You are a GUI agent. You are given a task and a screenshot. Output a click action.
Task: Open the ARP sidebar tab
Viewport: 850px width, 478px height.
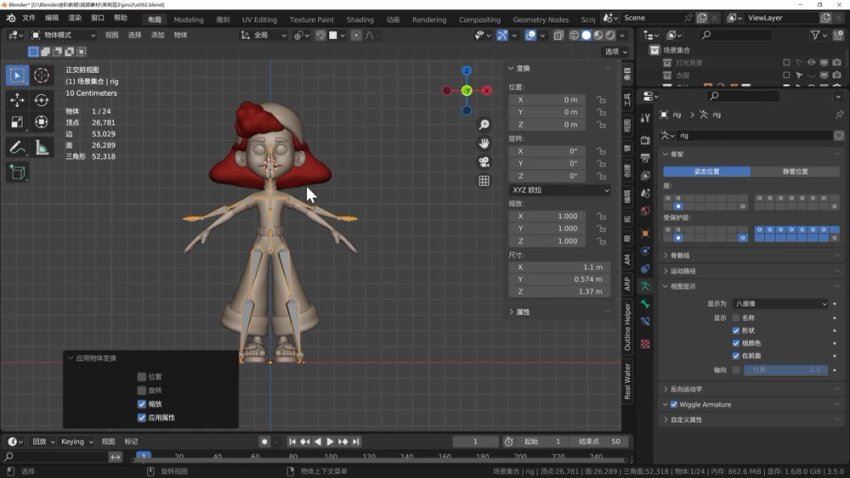(627, 284)
